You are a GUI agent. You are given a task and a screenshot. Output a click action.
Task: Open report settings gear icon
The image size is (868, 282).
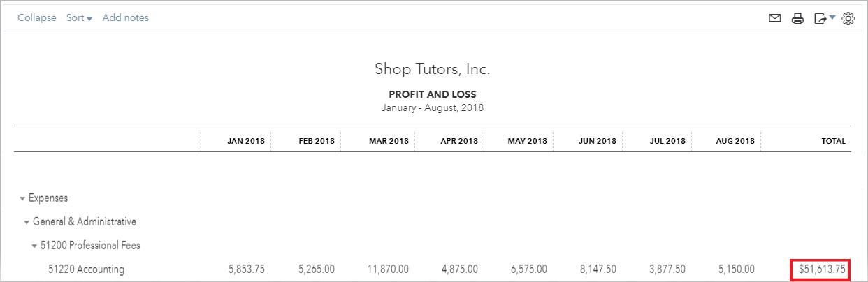click(x=848, y=19)
